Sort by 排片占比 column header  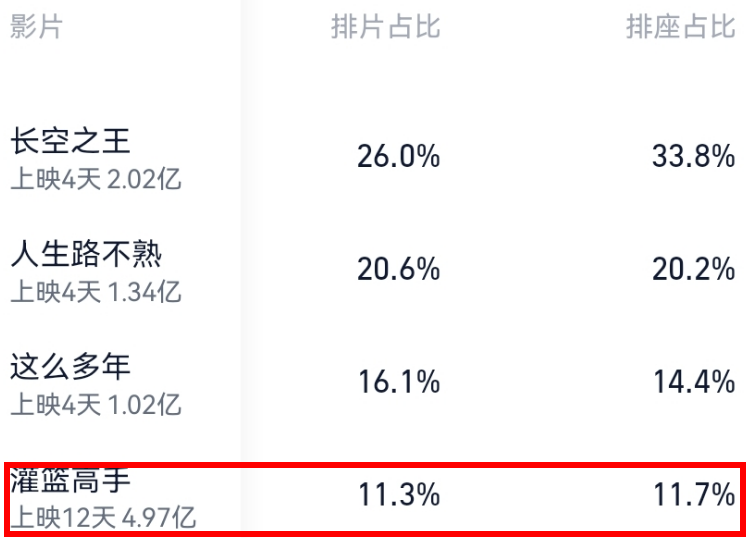pyautogui.click(x=386, y=26)
